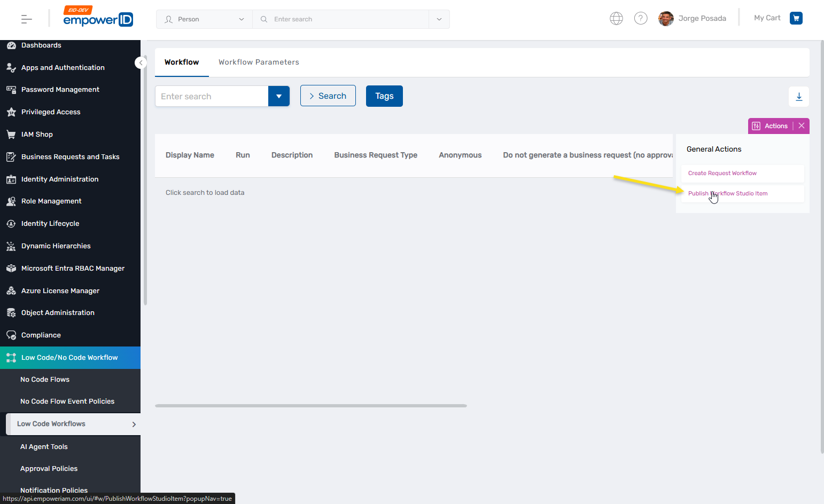Open the globe language selector icon

pyautogui.click(x=616, y=18)
